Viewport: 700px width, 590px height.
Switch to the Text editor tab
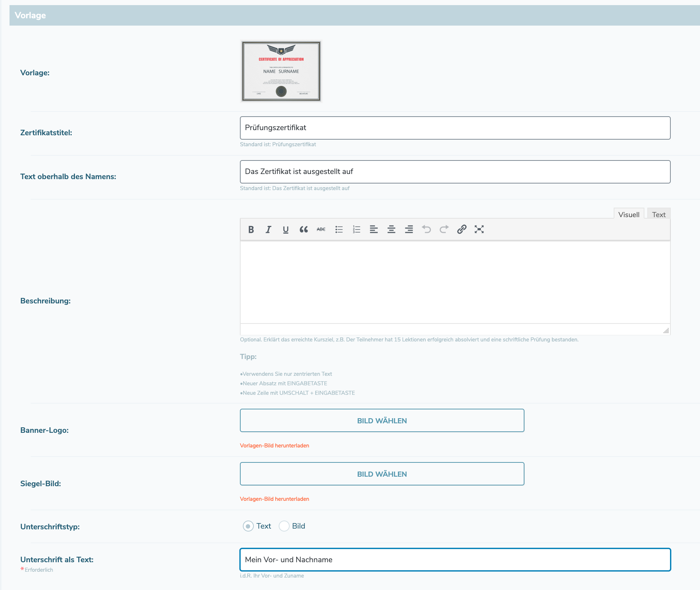coord(659,214)
